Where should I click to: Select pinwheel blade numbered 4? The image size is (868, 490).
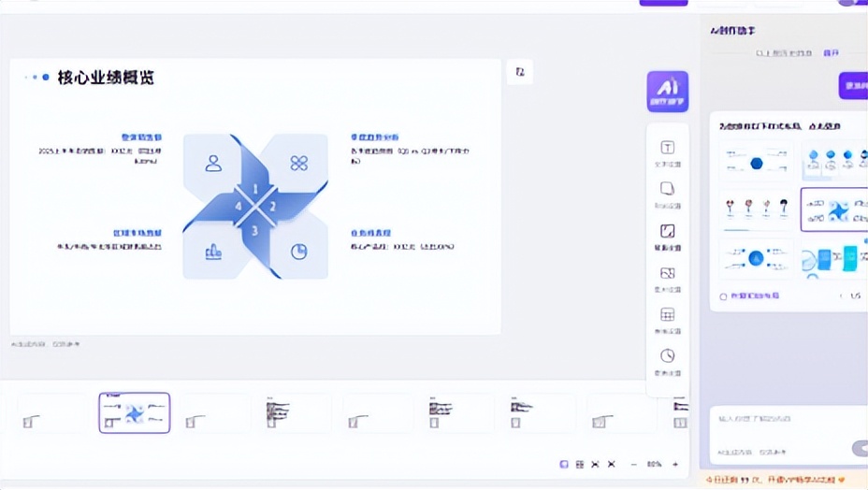pos(238,207)
